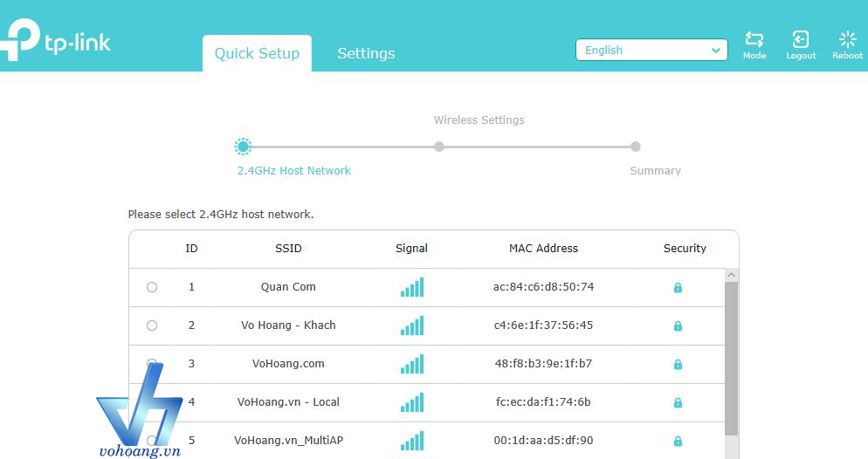This screenshot has height=459, width=868.
Task: Click lock icon for VoHoang.vn_MultiAP
Action: point(678,441)
